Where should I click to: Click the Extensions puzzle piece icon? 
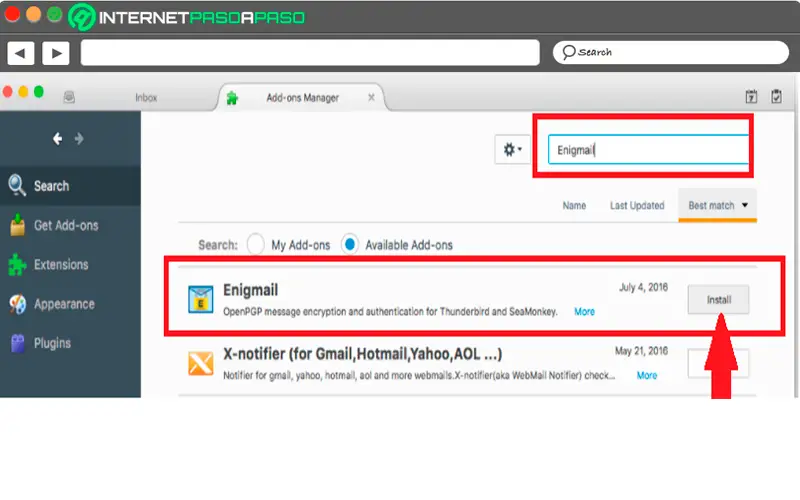click(17, 264)
